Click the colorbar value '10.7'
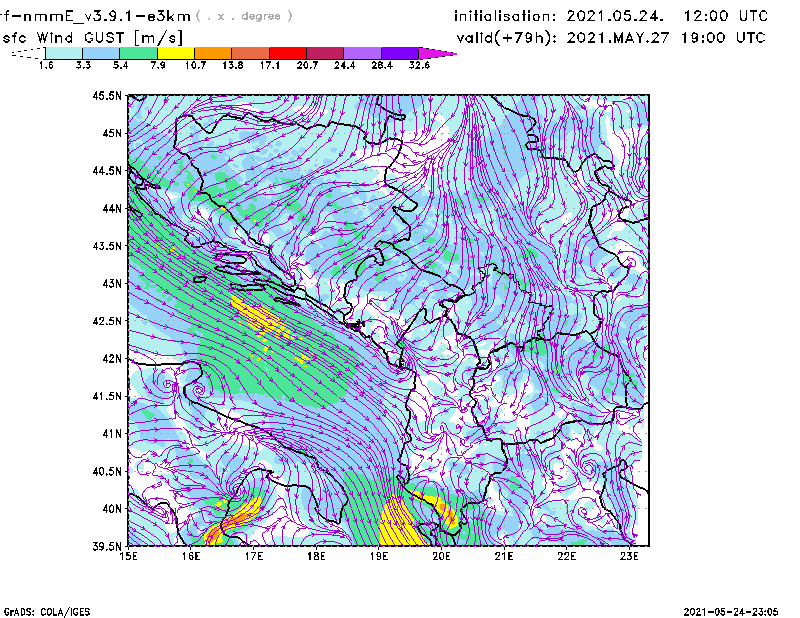The width and height of the screenshot is (800, 618). 195,65
